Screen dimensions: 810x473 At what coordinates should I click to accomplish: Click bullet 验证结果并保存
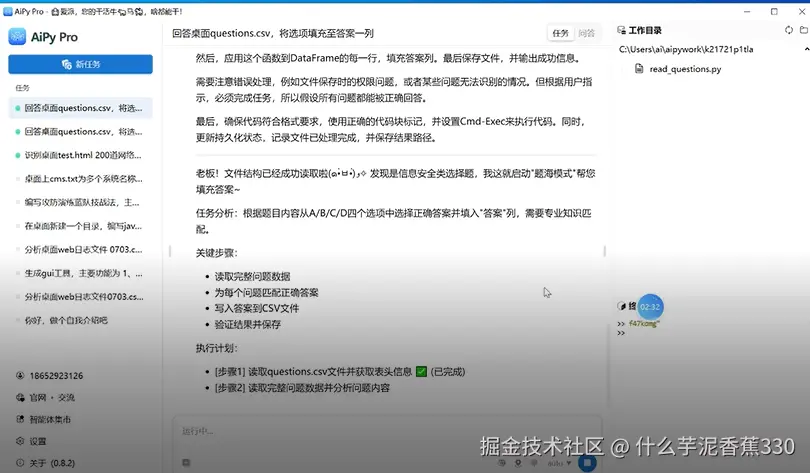tap(247, 324)
